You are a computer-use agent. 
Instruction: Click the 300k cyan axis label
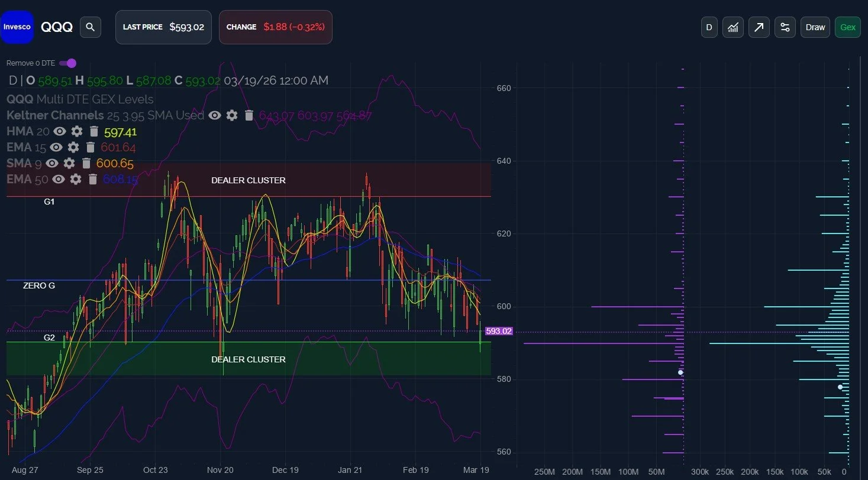click(700, 472)
